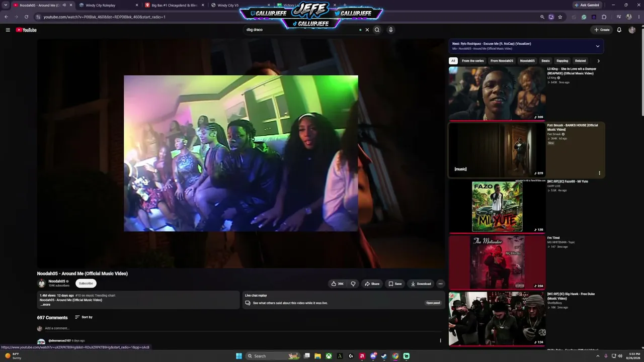Viewport: 644px width, 362px height.
Task: Open Big Hawk Free Duke video thumbnail
Action: pyautogui.click(x=497, y=319)
